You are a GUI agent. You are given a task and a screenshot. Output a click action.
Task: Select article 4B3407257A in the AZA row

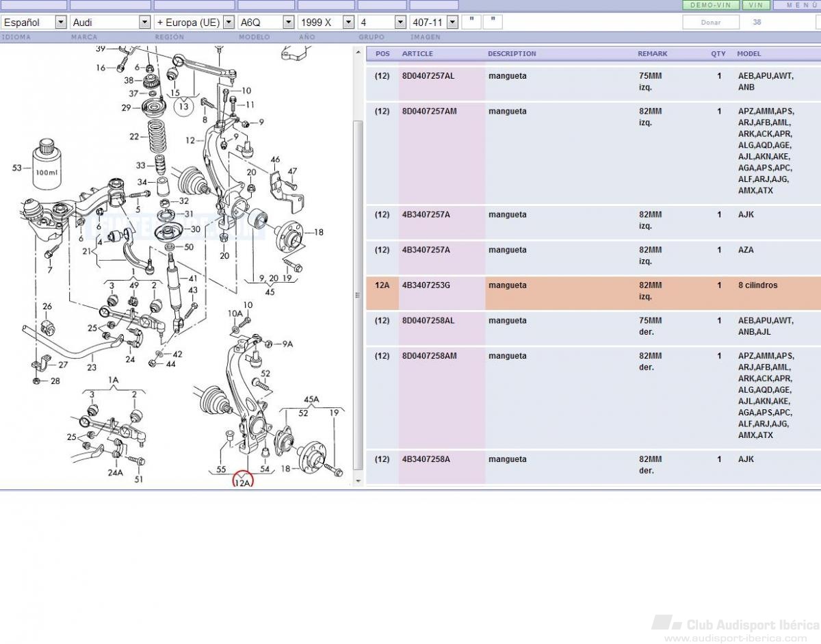coord(426,250)
